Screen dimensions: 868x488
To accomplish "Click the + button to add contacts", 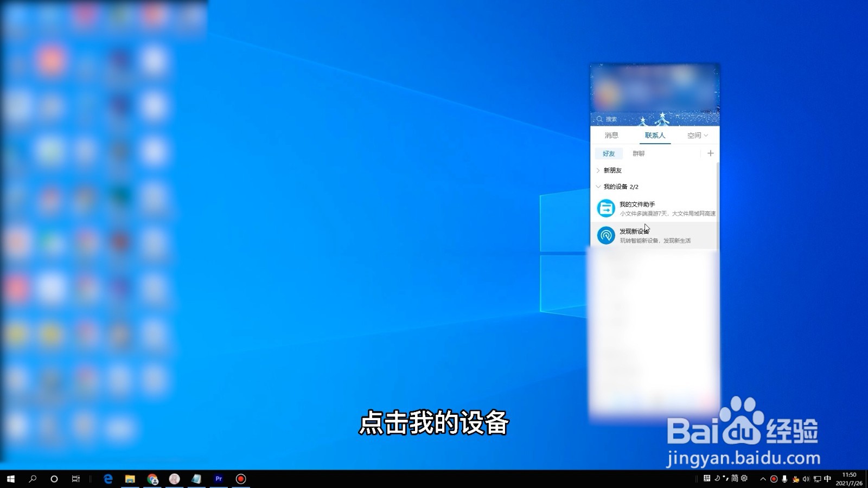I will tap(710, 153).
